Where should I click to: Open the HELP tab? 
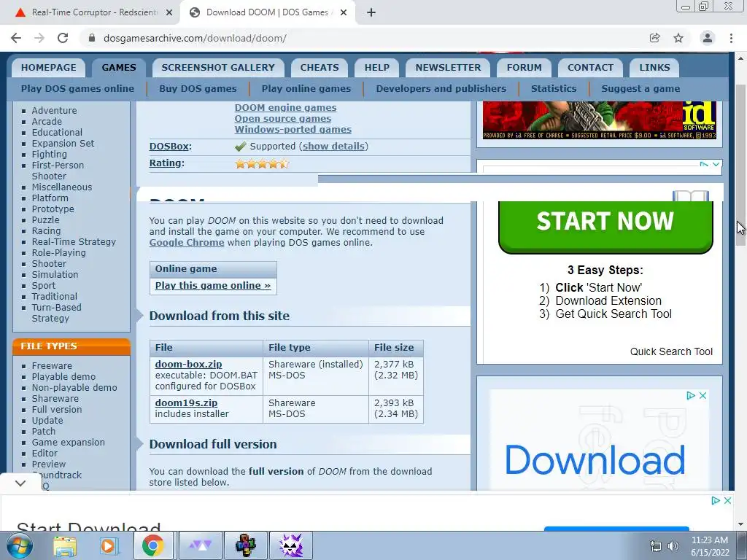(377, 68)
